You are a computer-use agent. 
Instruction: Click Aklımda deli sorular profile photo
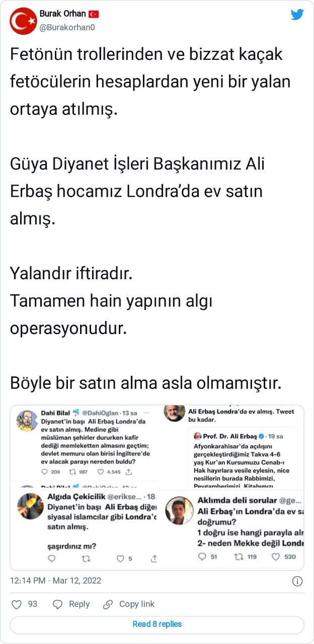click(x=179, y=511)
